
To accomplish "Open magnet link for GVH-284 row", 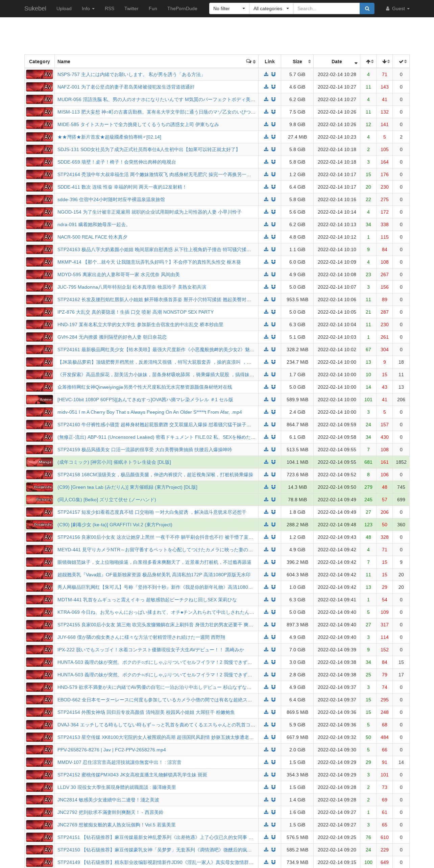I will pos(273,337).
